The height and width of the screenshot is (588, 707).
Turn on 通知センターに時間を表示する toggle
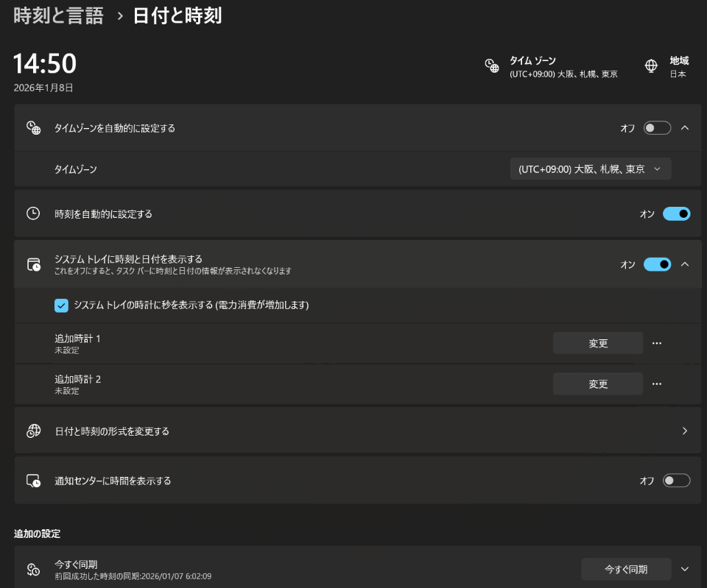point(676,481)
